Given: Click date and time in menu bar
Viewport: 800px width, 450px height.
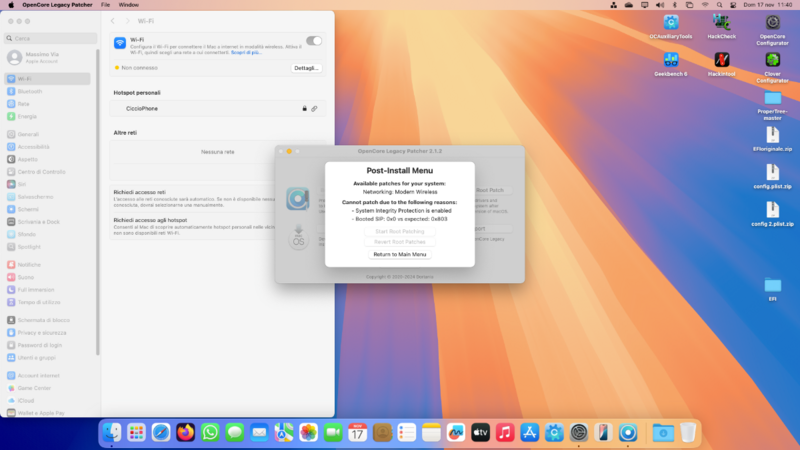Looking at the screenshot, I should pos(767,5).
